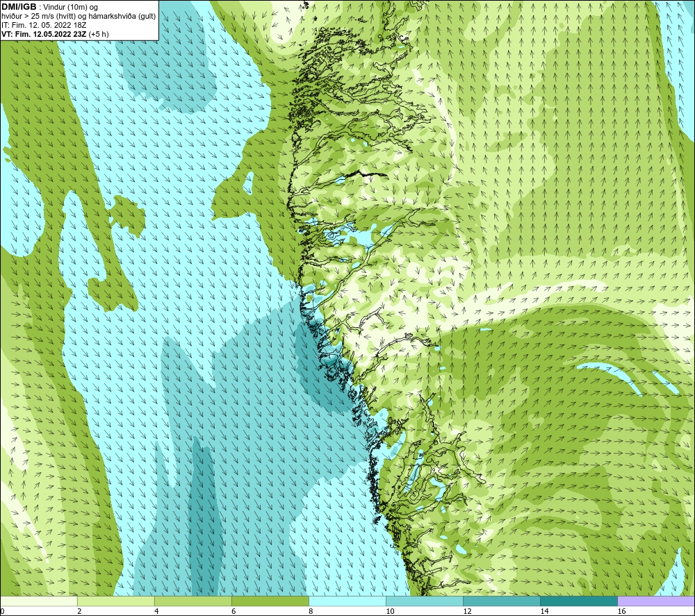Click the '(+5 h)' forecast offset text
Screen dimensions: 695x616
click(99, 34)
